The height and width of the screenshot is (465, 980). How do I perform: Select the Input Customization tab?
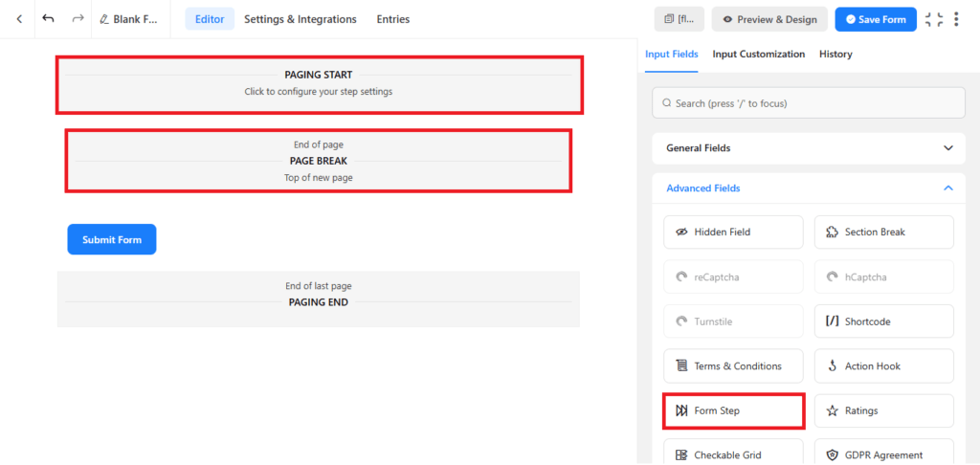pos(759,55)
